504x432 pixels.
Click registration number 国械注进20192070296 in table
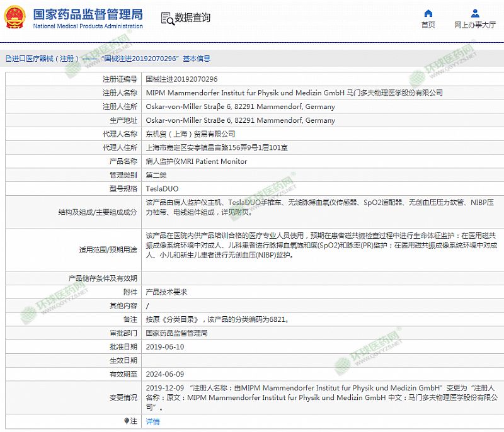[181, 79]
